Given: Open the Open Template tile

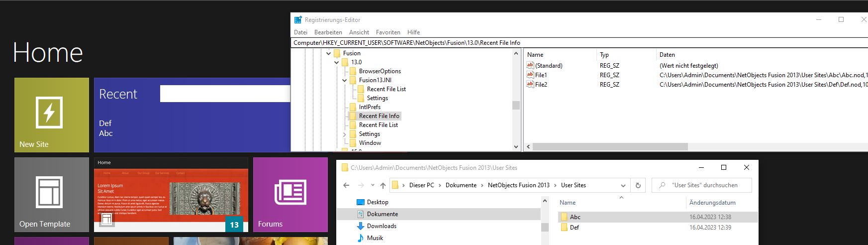Looking at the screenshot, I should (51, 194).
